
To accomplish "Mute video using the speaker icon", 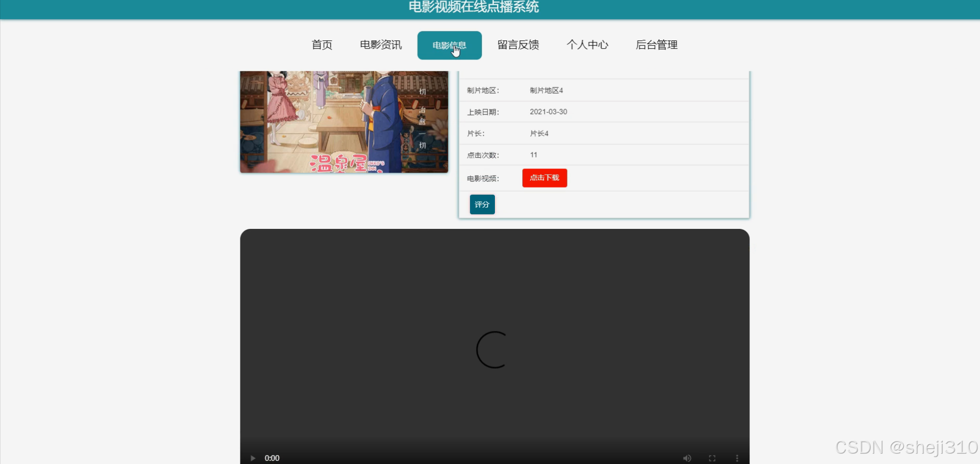I will coord(687,458).
